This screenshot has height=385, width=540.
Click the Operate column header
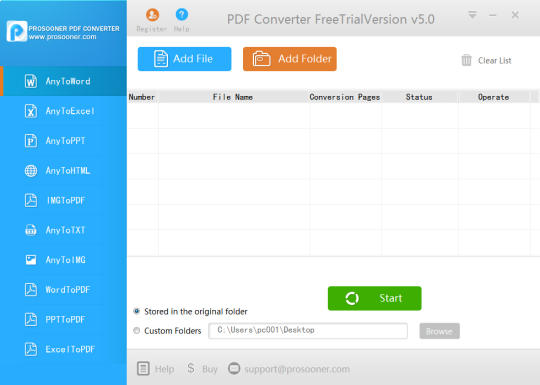click(494, 97)
